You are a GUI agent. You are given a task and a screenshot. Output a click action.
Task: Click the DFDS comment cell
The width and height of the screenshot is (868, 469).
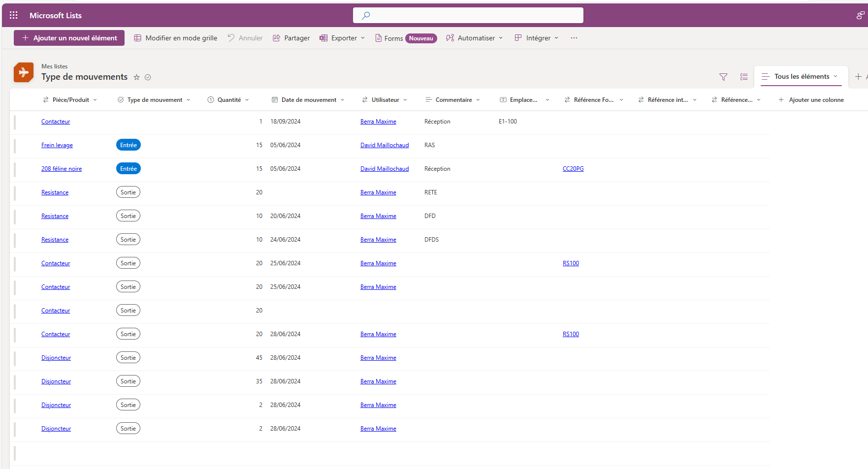click(x=431, y=240)
